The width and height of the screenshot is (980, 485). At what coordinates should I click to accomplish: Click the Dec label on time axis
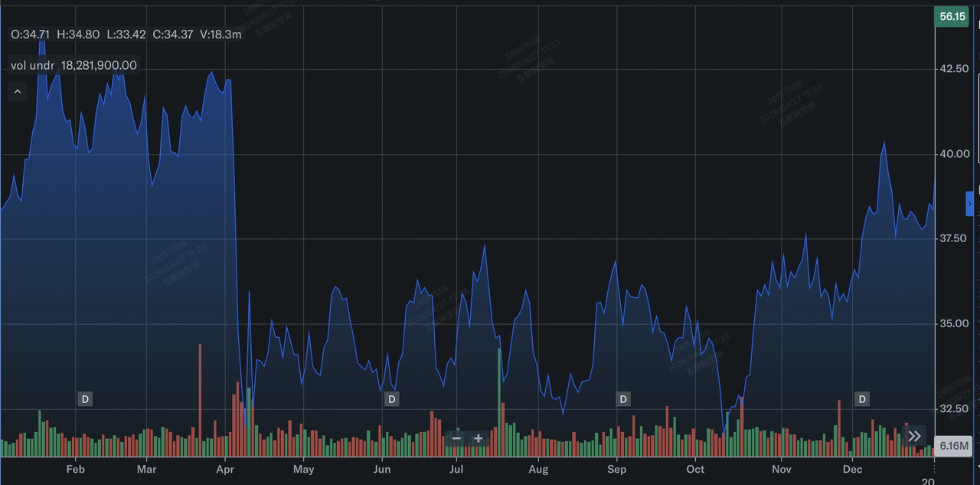[852, 469]
